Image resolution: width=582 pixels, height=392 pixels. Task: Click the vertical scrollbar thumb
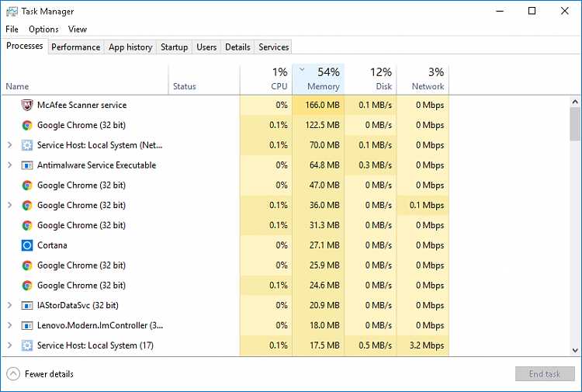click(575, 124)
